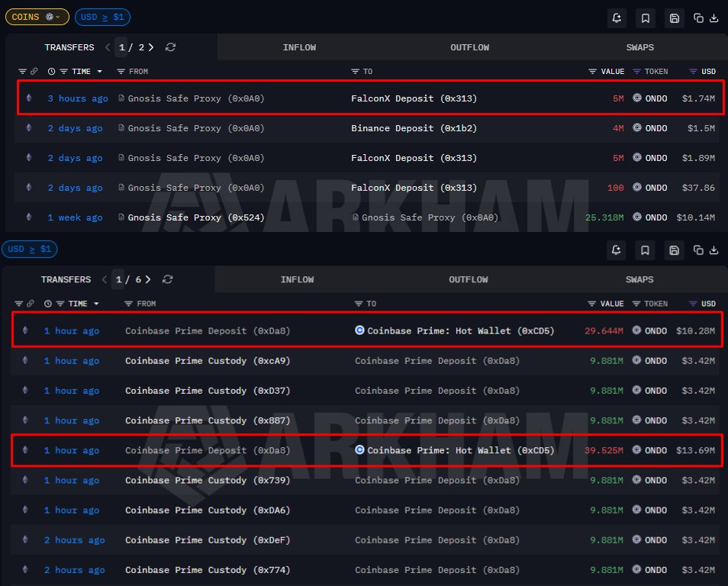Select the top INFLOW tab
728x586 pixels.
299,47
